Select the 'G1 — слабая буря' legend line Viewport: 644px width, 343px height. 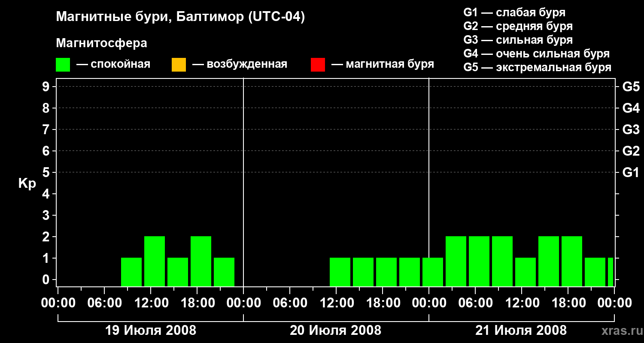pyautogui.click(x=514, y=12)
